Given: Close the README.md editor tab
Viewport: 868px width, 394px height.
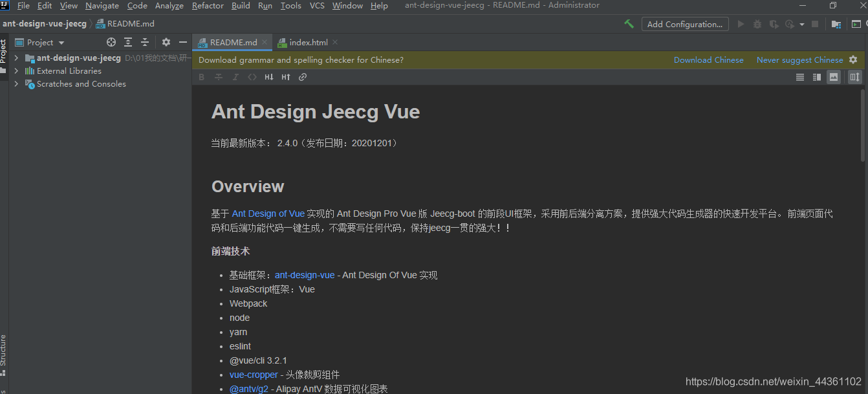Looking at the screenshot, I should [265, 42].
